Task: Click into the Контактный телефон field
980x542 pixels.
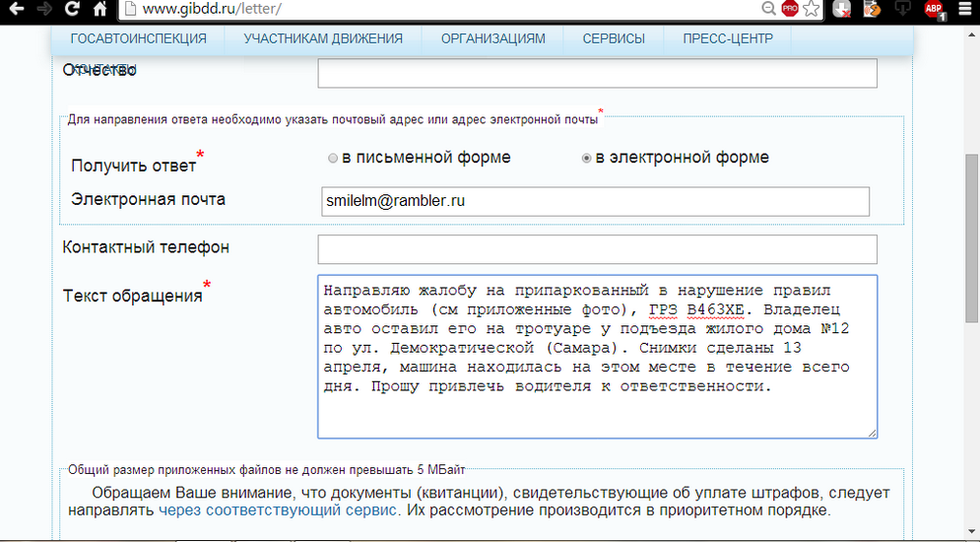Action: [x=597, y=249]
